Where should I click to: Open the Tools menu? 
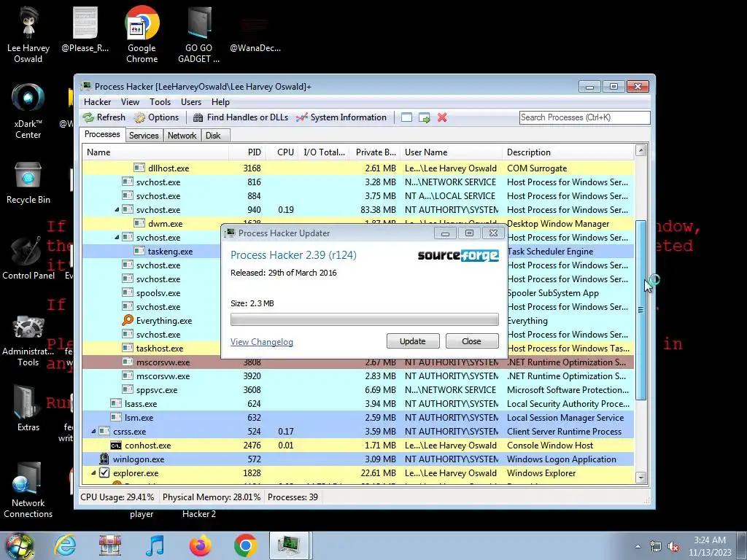coord(160,102)
